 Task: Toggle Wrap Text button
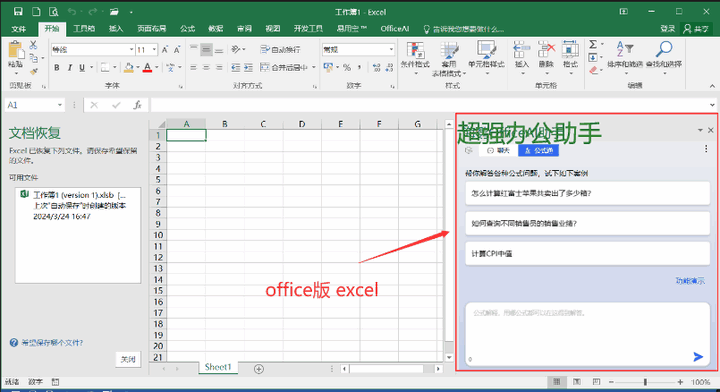coord(281,50)
